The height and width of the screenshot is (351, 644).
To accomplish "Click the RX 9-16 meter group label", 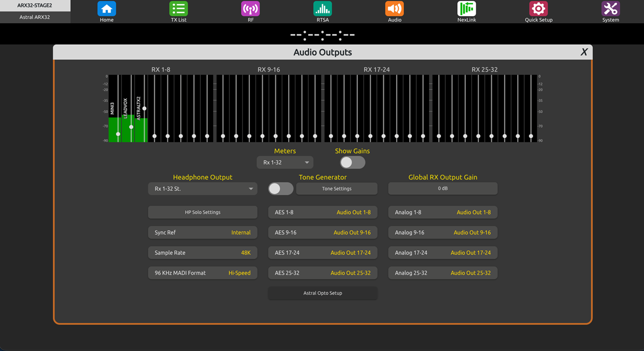I will (269, 70).
